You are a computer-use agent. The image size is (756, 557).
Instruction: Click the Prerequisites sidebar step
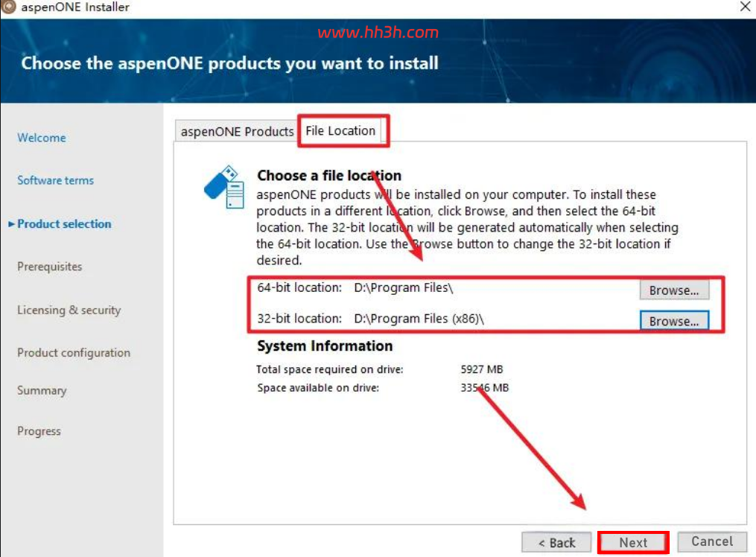[x=50, y=267]
